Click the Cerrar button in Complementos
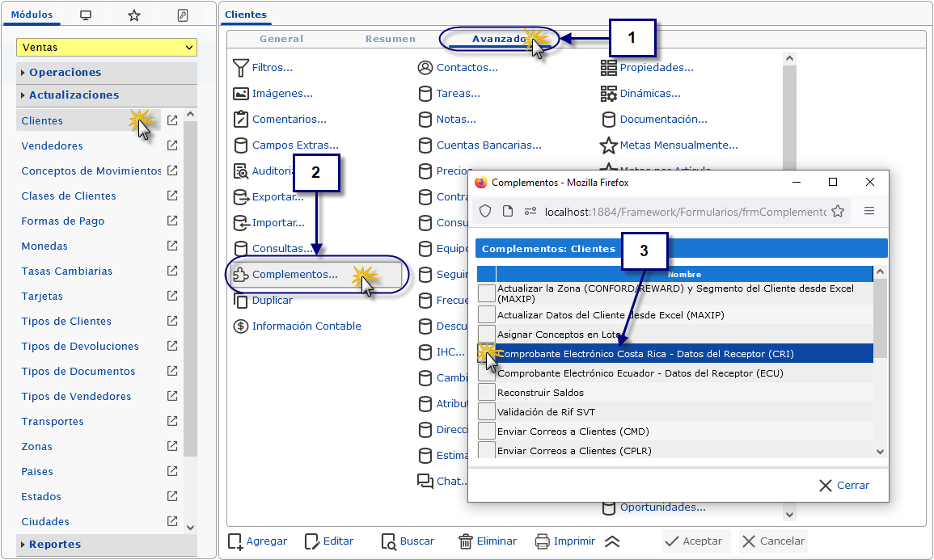This screenshot has width=934, height=560. [x=844, y=486]
